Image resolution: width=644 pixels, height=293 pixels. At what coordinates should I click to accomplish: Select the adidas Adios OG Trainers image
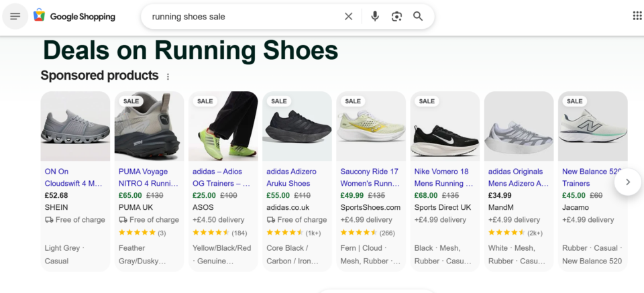click(x=223, y=126)
